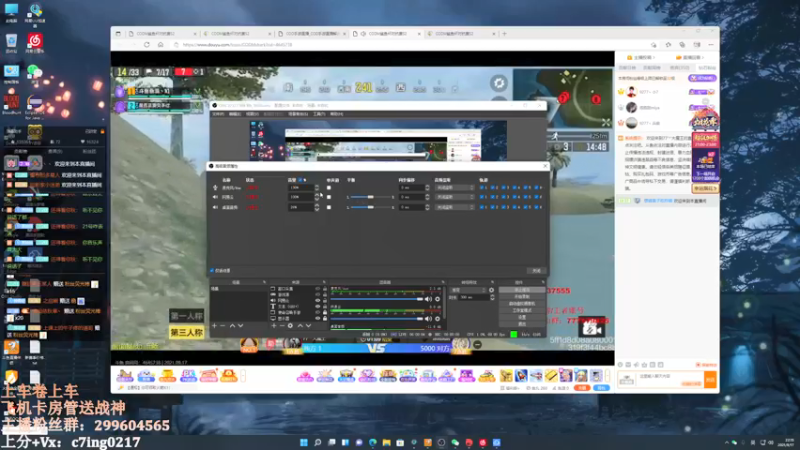Remove selected source with minus icon
800x450 pixels.
pyautogui.click(x=282, y=326)
